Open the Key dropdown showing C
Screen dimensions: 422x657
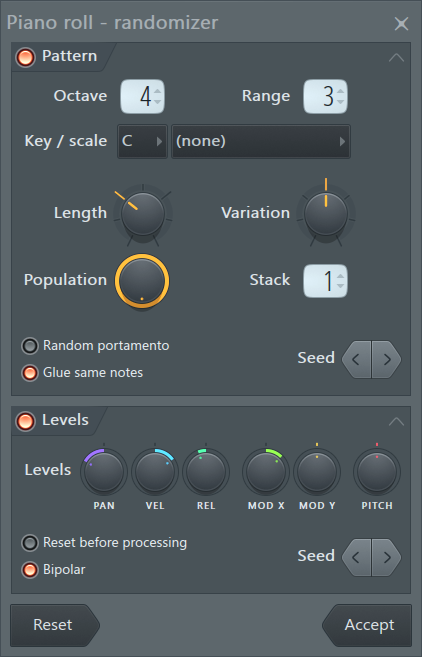[x=142, y=141]
